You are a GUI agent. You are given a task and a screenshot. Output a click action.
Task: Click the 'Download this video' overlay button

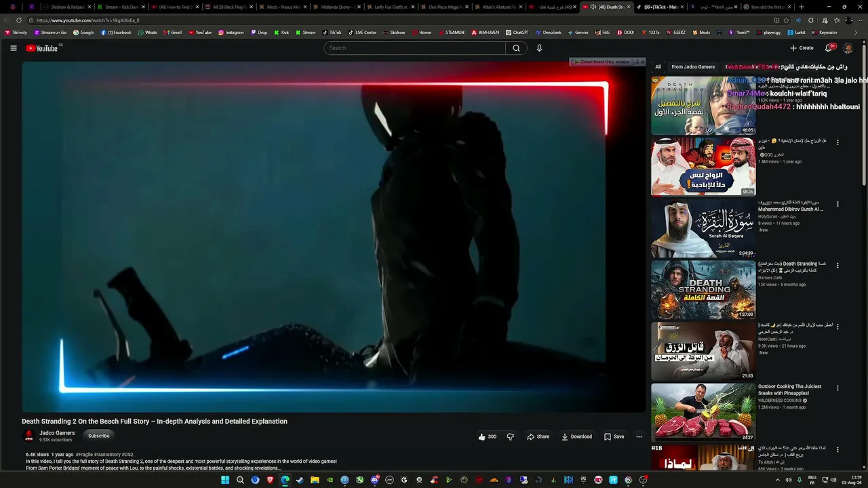[601, 62]
